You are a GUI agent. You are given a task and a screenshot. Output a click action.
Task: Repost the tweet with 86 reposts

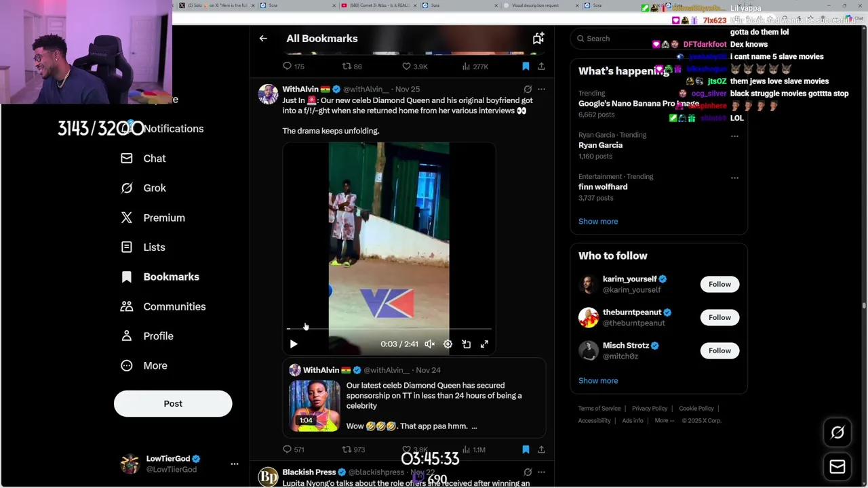[352, 66]
